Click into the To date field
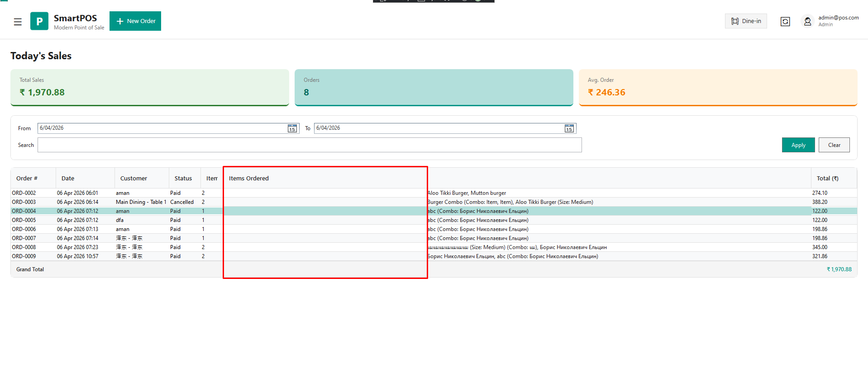Image resolution: width=868 pixels, height=382 pixels. click(x=439, y=128)
